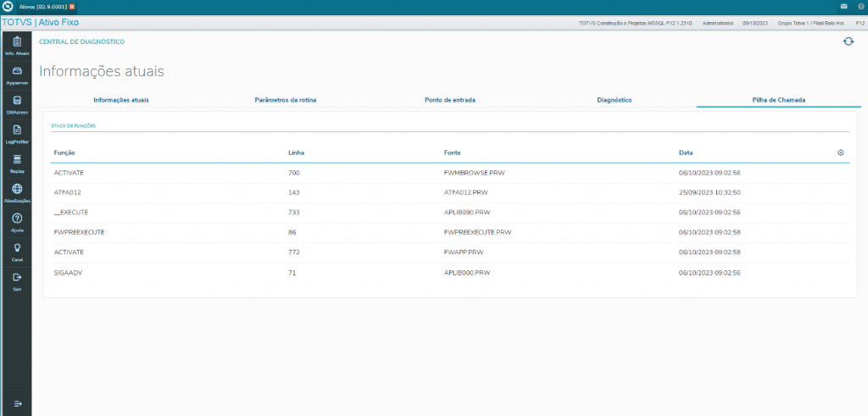Viewport: 868px width, 416px height.
Task: Click line number 143 cell
Action: coord(294,192)
